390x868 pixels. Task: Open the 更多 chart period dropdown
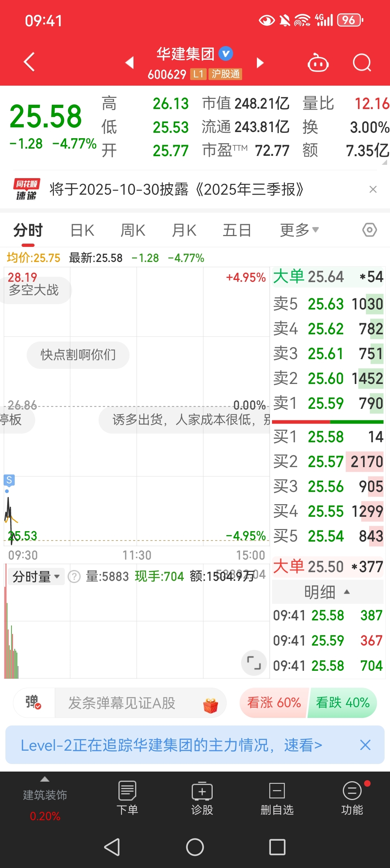[299, 230]
